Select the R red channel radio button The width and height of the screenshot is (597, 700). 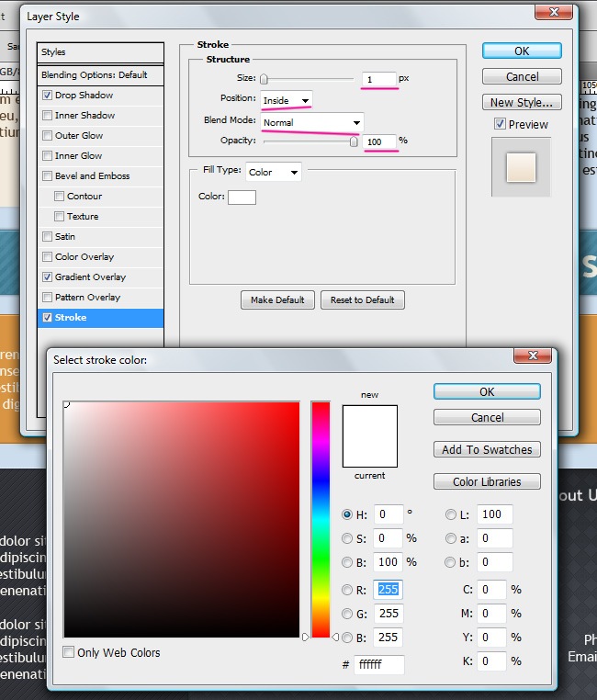347,590
